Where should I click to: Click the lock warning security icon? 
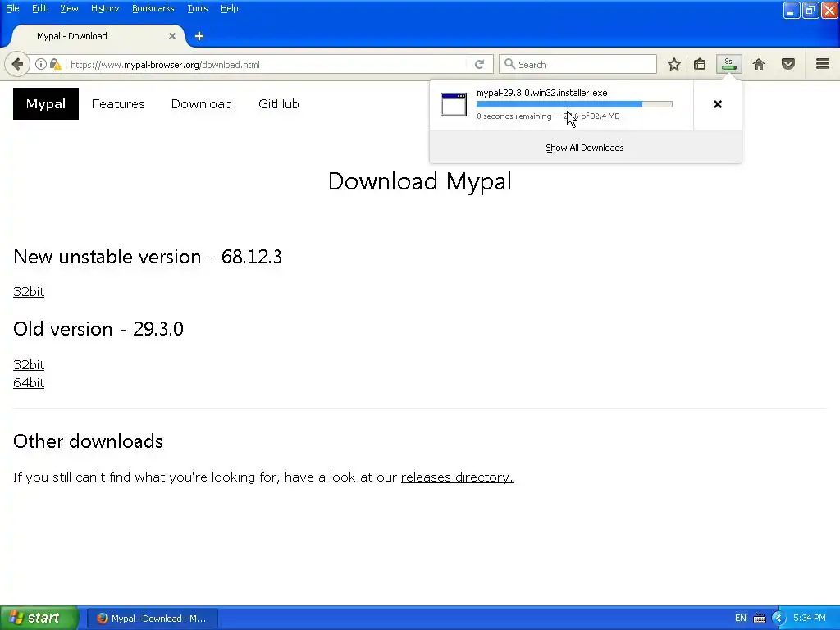click(55, 64)
